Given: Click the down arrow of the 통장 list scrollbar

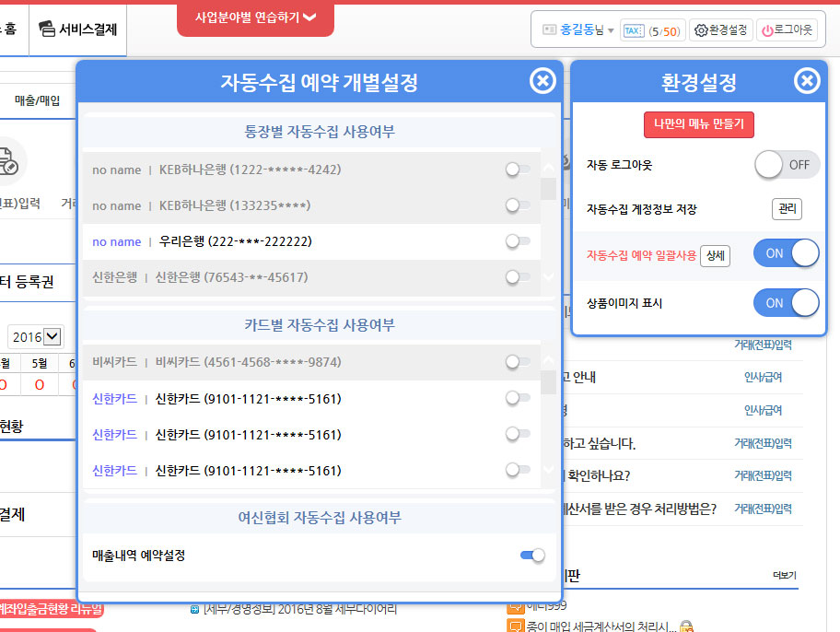Looking at the screenshot, I should pos(549,277).
